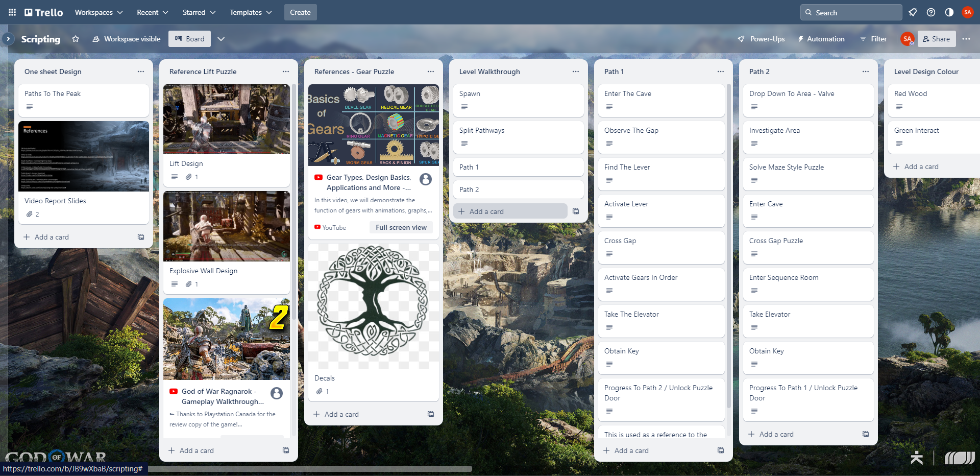980x476 pixels.
Task: Open Power-Ups menu
Action: (x=761, y=39)
